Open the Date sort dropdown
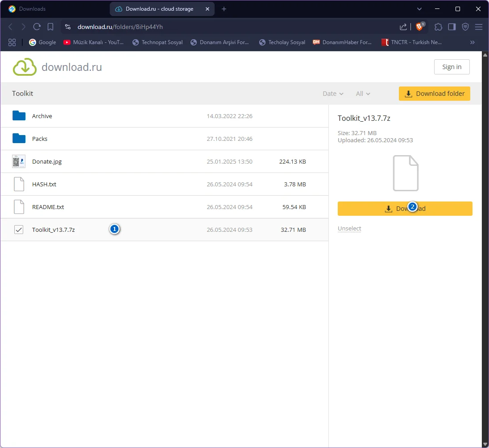The width and height of the screenshot is (489, 448). [333, 94]
